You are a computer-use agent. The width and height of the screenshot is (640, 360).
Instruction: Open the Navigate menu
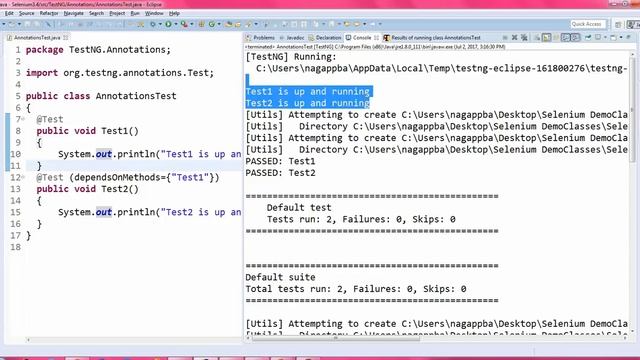pyautogui.click(x=73, y=13)
